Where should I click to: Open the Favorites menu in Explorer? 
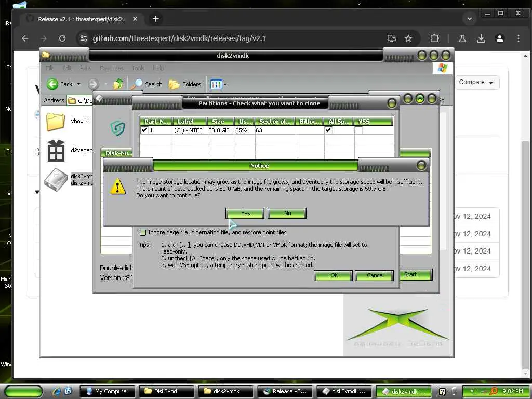(x=111, y=68)
